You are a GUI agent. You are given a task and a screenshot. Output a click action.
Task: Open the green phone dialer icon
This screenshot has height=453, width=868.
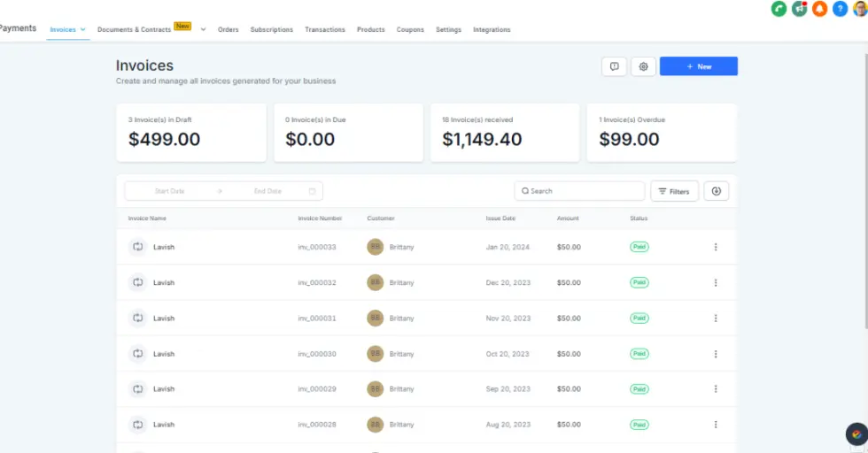(779, 9)
